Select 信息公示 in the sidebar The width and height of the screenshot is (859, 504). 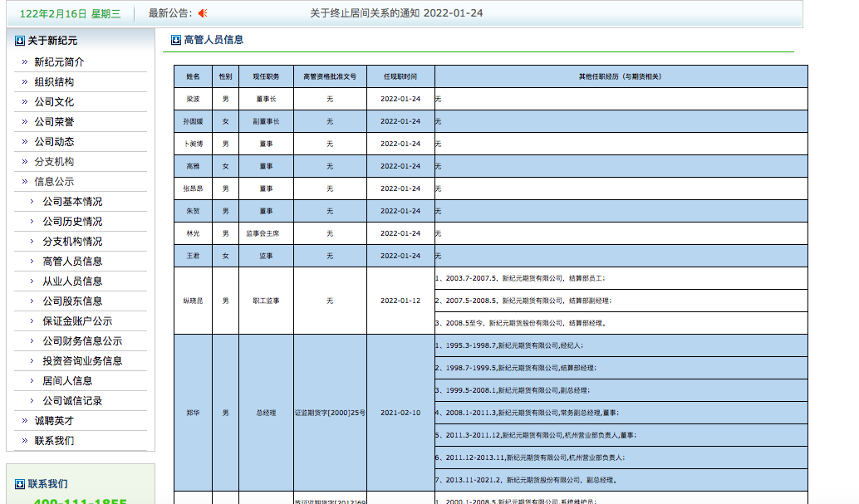pyautogui.click(x=54, y=181)
